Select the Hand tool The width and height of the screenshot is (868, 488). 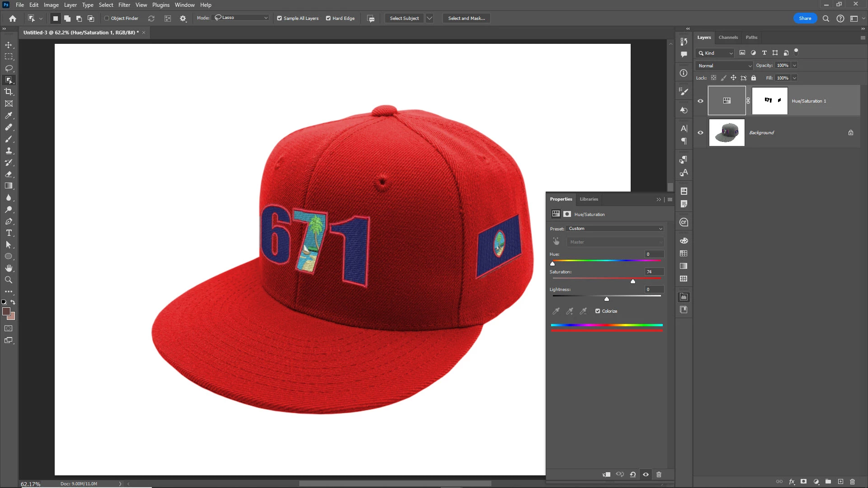9,268
